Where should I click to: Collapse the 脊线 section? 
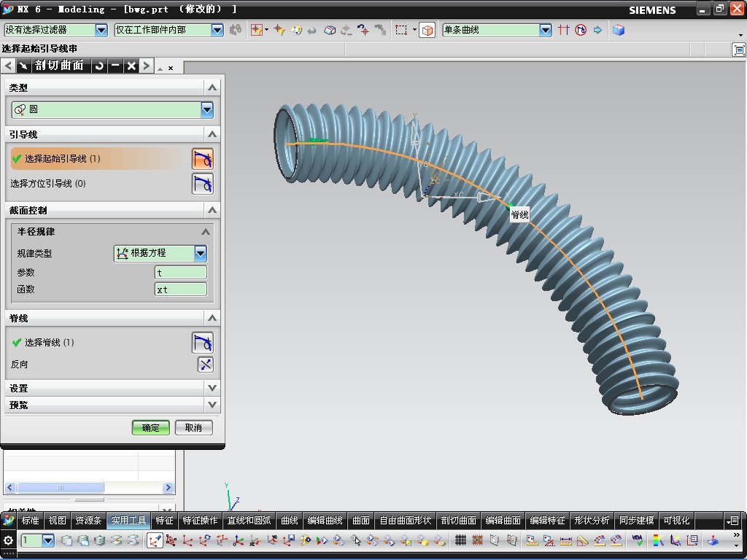tap(212, 318)
